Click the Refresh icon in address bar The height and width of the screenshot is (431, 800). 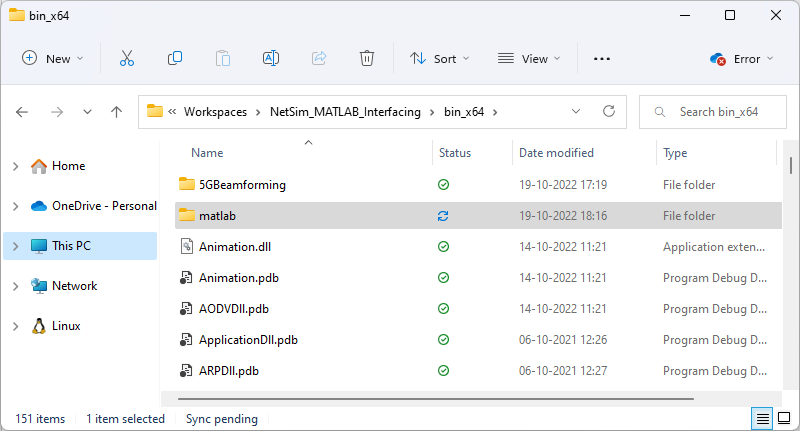[x=609, y=111]
